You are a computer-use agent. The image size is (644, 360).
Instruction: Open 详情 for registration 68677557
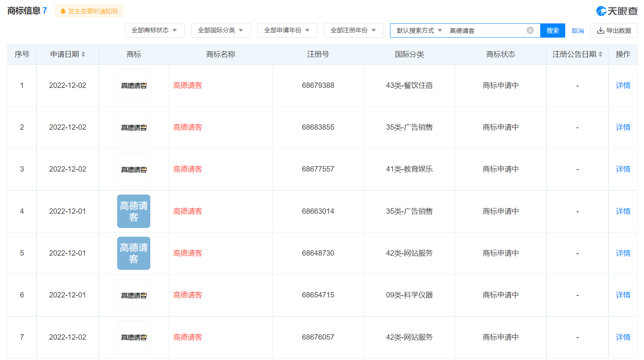623,169
